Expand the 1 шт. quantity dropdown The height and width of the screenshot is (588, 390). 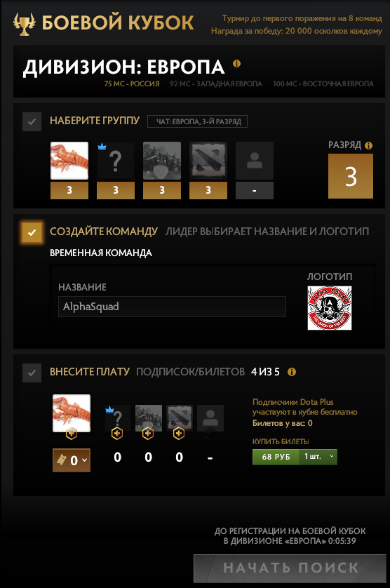[x=318, y=457]
